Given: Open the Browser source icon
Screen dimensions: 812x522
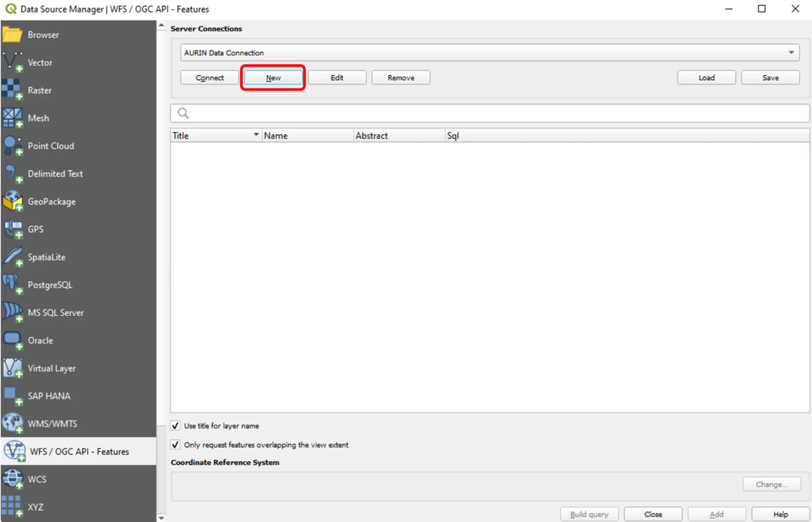Looking at the screenshot, I should 12,35.
